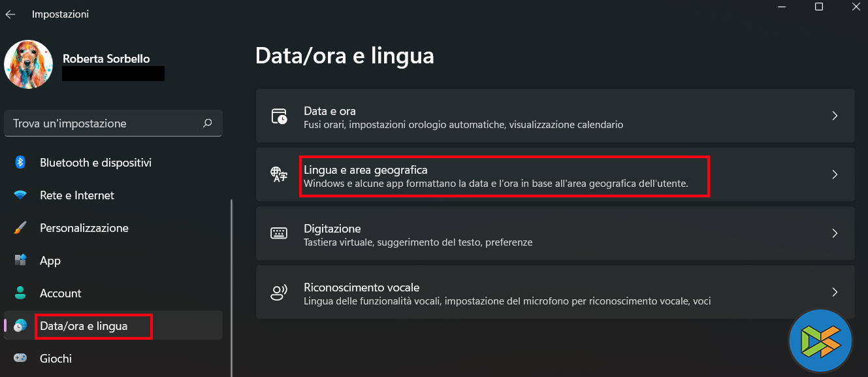Open Rete e Internet section
868x377 pixels.
[77, 195]
